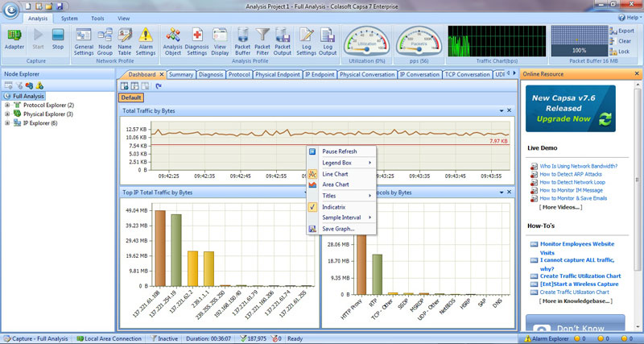Viewport: 644px width, 344px height.
Task: Stop the running capture
Action: [x=58, y=39]
